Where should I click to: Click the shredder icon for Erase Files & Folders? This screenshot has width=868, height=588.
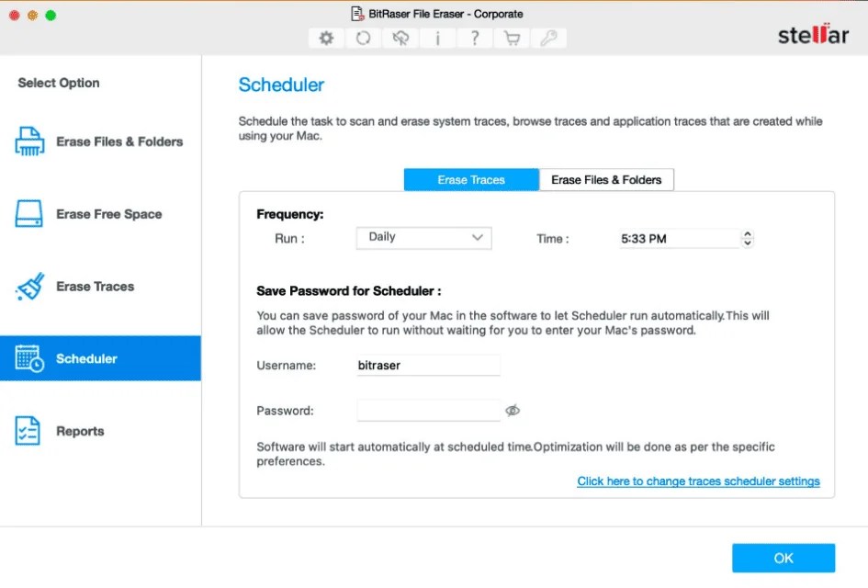[29, 141]
